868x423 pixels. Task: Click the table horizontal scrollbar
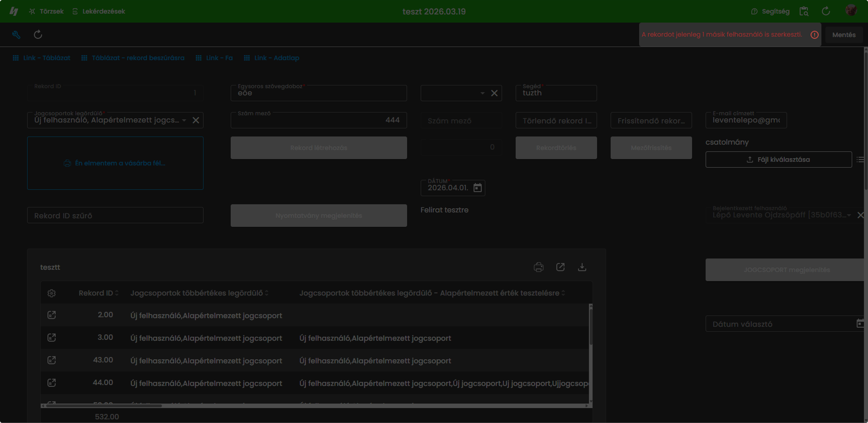[x=104, y=406]
